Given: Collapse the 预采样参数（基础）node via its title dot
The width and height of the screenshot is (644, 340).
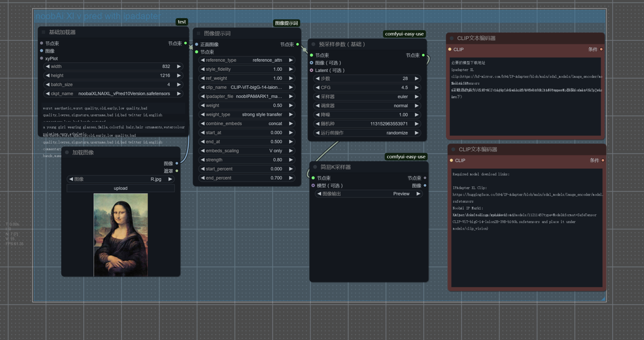Looking at the screenshot, I should tap(313, 45).
